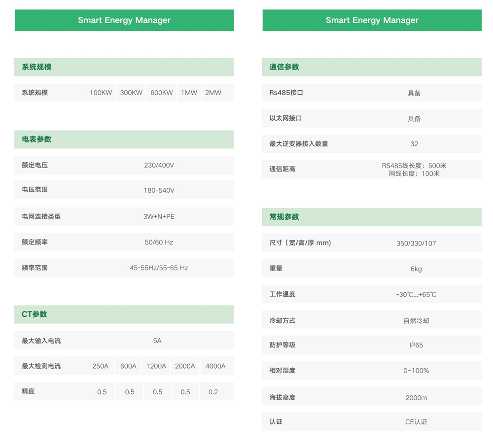This screenshot has width=493, height=448.
Task: Click the right Smart Energy Manager header
Action: coord(372,20)
